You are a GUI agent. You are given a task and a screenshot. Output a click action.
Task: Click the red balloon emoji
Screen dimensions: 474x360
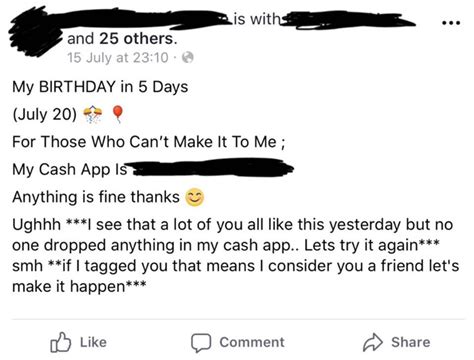point(117,114)
